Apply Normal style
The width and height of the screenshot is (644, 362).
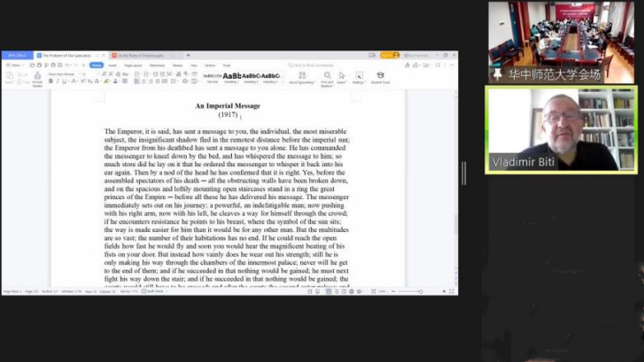(x=213, y=78)
